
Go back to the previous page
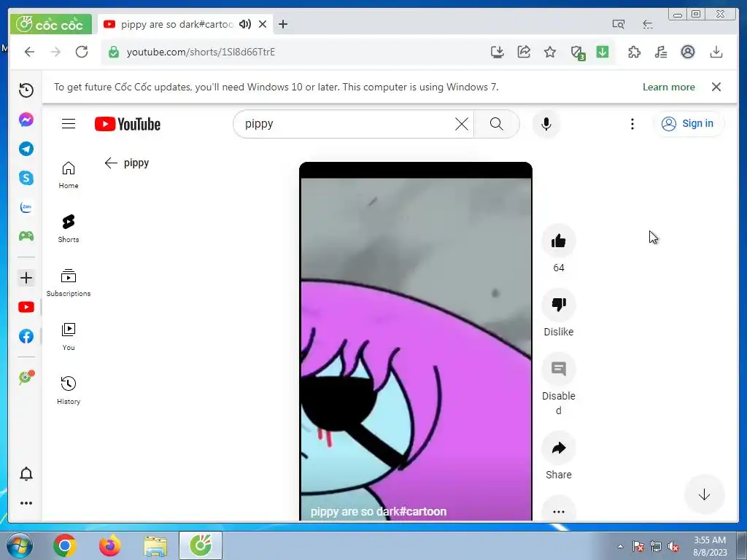[29, 52]
